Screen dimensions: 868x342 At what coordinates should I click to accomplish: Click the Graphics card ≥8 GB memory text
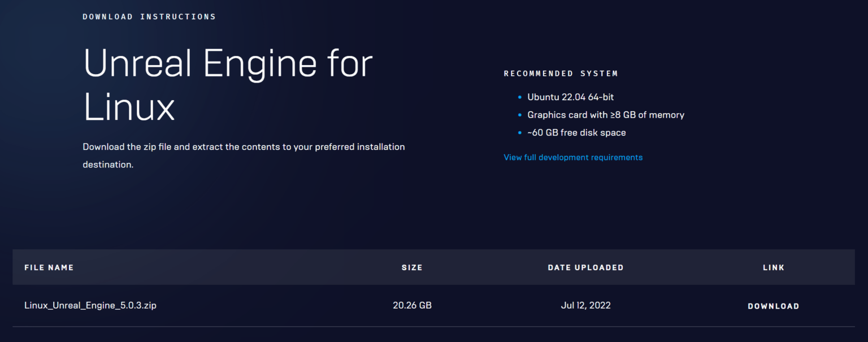(606, 115)
